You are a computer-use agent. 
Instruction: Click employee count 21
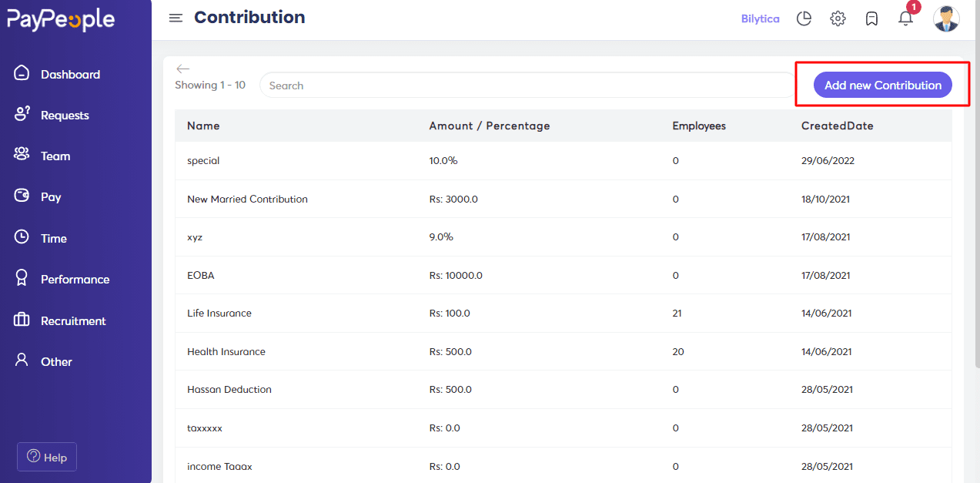click(x=677, y=313)
